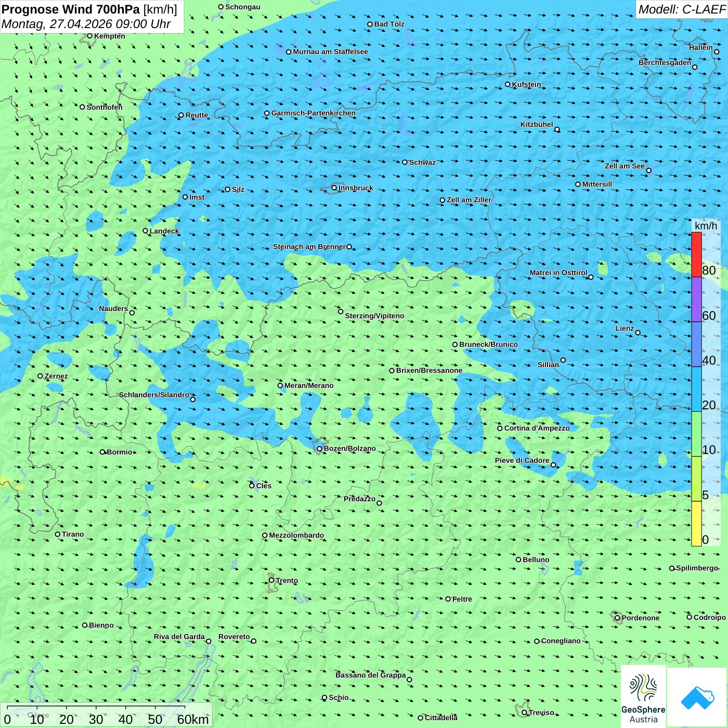Viewport: 728px width, 728px height.
Task: Click the Hallein city marker
Action: [717, 51]
